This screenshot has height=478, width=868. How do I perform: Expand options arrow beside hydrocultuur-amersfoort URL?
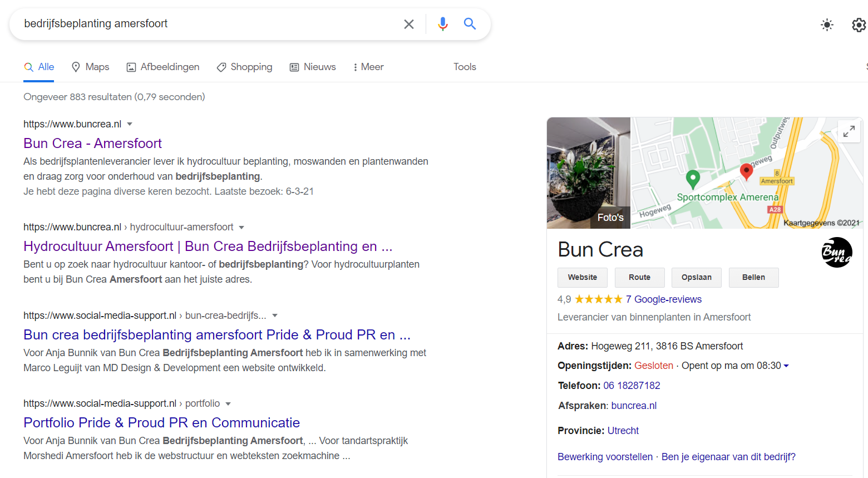click(x=241, y=227)
